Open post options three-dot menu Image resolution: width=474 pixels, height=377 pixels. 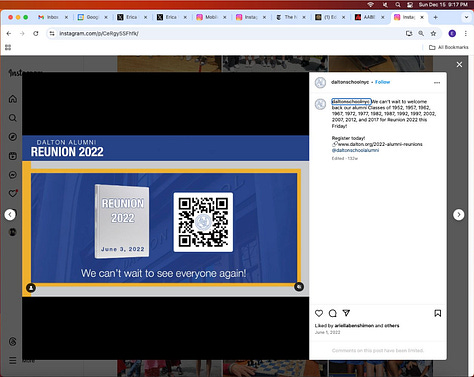click(437, 82)
